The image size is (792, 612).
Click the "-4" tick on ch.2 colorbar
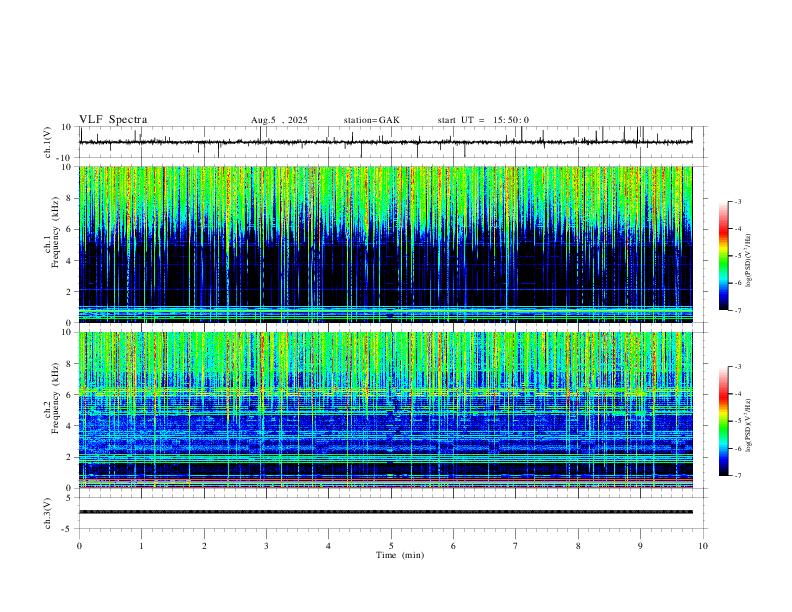[x=738, y=394]
